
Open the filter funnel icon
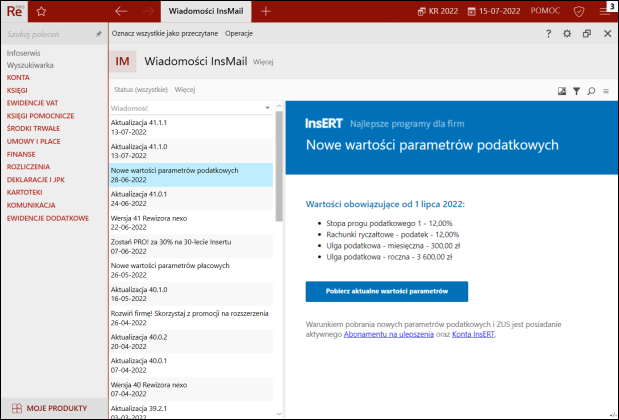[x=576, y=91]
